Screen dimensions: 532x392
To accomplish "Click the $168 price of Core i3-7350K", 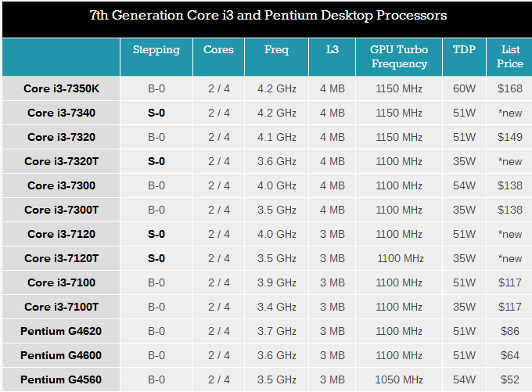I will [510, 88].
